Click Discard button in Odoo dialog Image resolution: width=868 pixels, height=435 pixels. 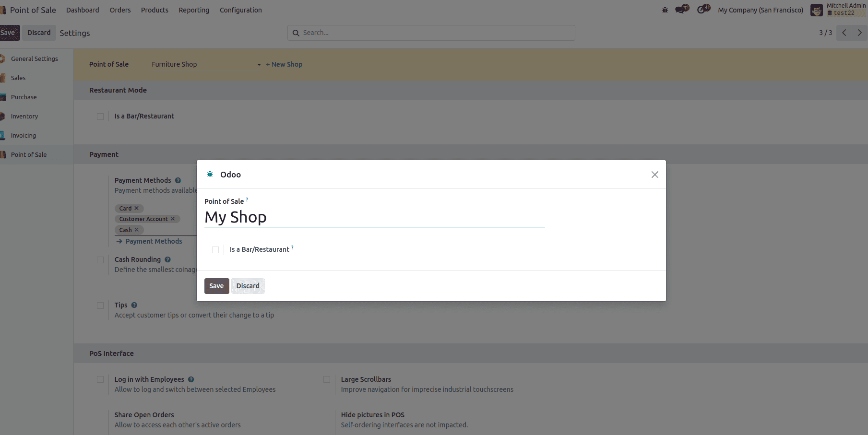[248, 286]
